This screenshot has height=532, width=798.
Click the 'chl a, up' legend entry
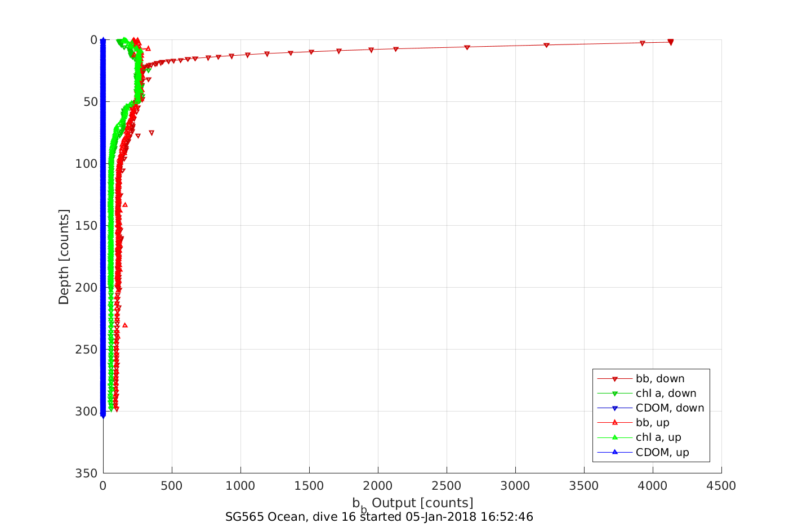click(639, 437)
